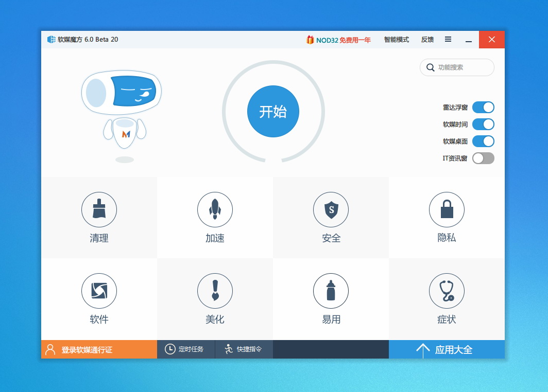Image resolution: width=548 pixels, height=392 pixels.
Task: Focus the 功能搜索 search field
Action: (457, 67)
